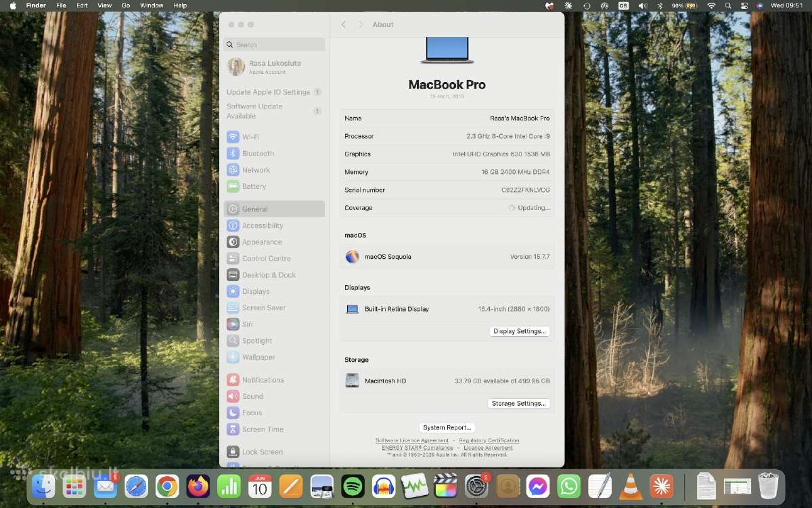The width and height of the screenshot is (812, 508).
Task: Open Contacts from the Dock
Action: click(507, 486)
